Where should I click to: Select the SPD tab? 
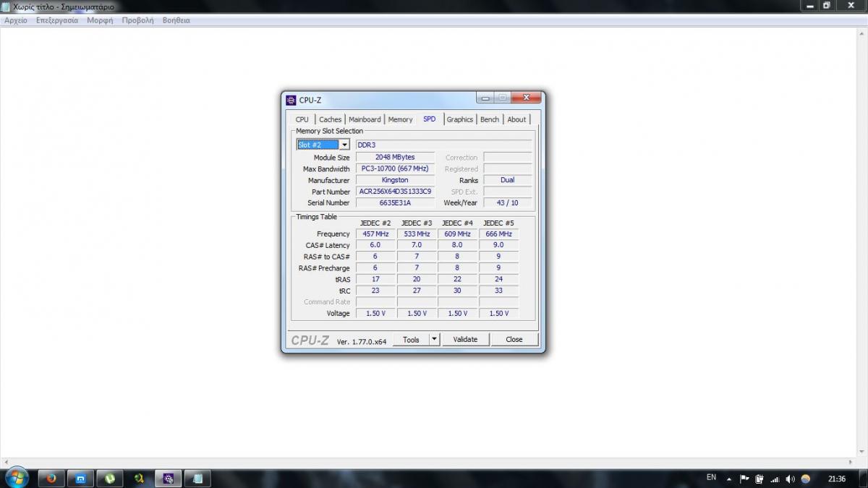pos(430,119)
